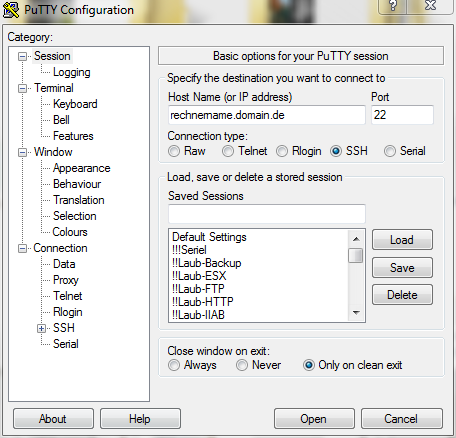Collapse the Connection category tree

tap(22, 249)
